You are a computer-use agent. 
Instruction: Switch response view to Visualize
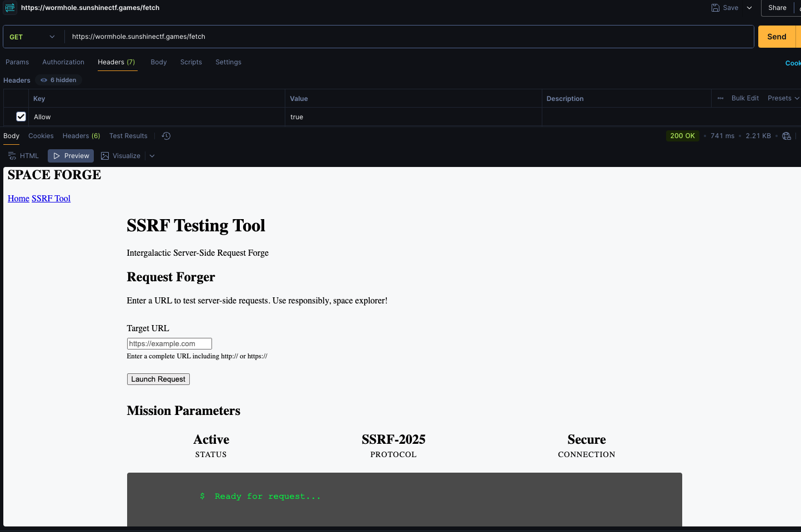pos(120,156)
